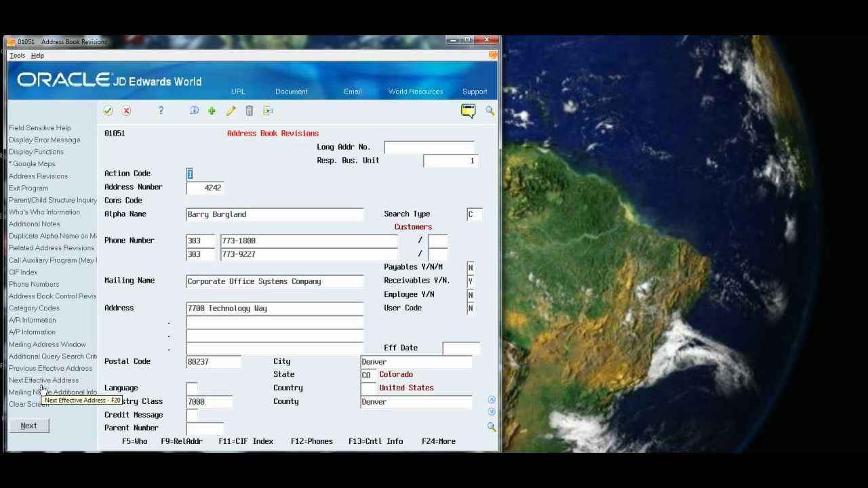Select Previous Effective Address
868x488 pixels.
pos(50,369)
